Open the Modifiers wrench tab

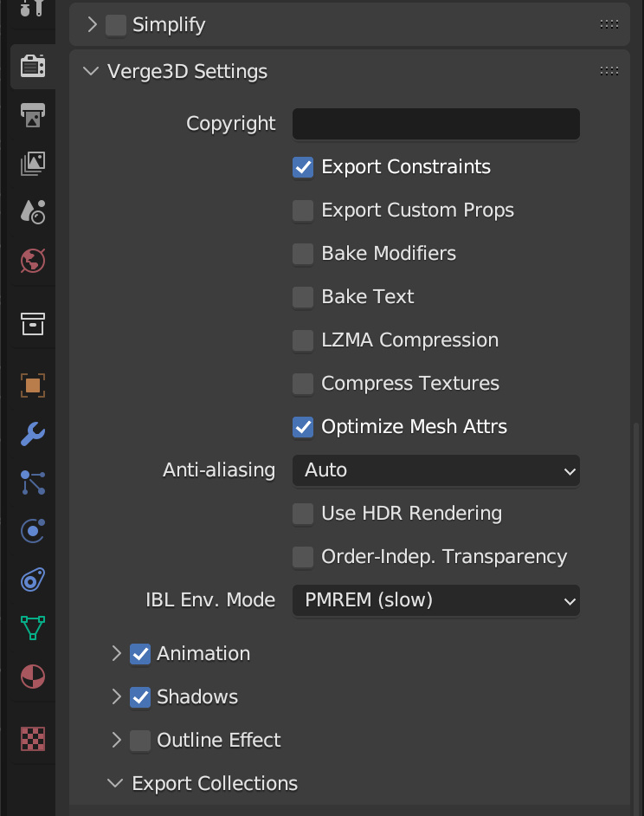[33, 434]
